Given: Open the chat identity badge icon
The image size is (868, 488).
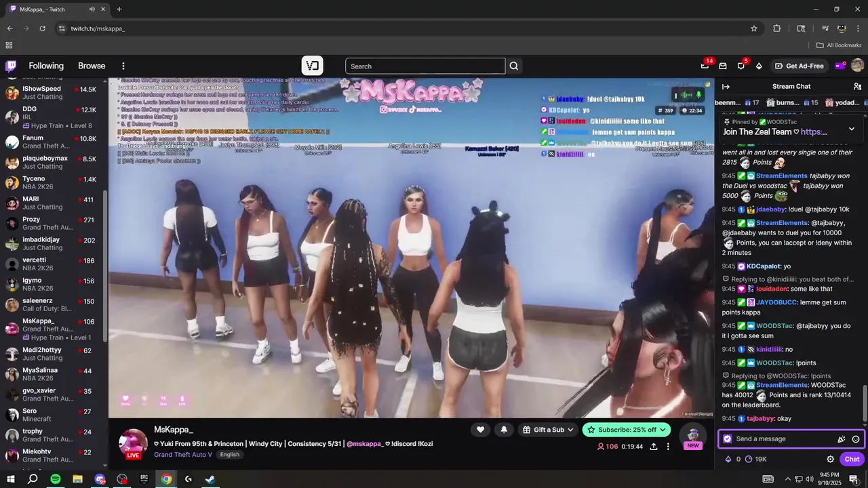Looking at the screenshot, I should tap(728, 439).
